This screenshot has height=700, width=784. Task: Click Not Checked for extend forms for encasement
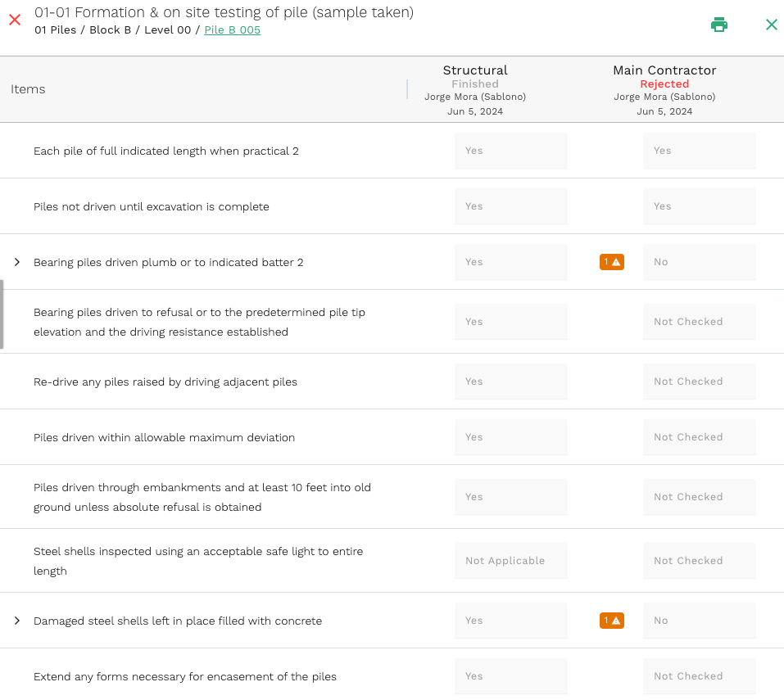[699, 675]
